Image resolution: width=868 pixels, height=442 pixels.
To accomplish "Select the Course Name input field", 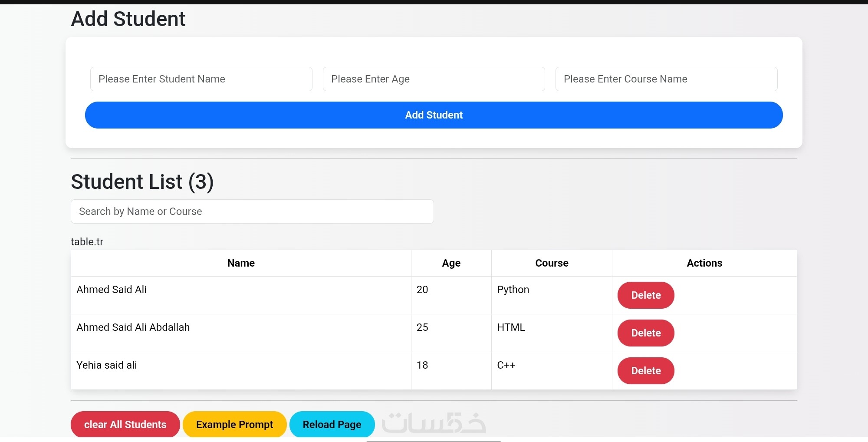I will click(x=666, y=79).
